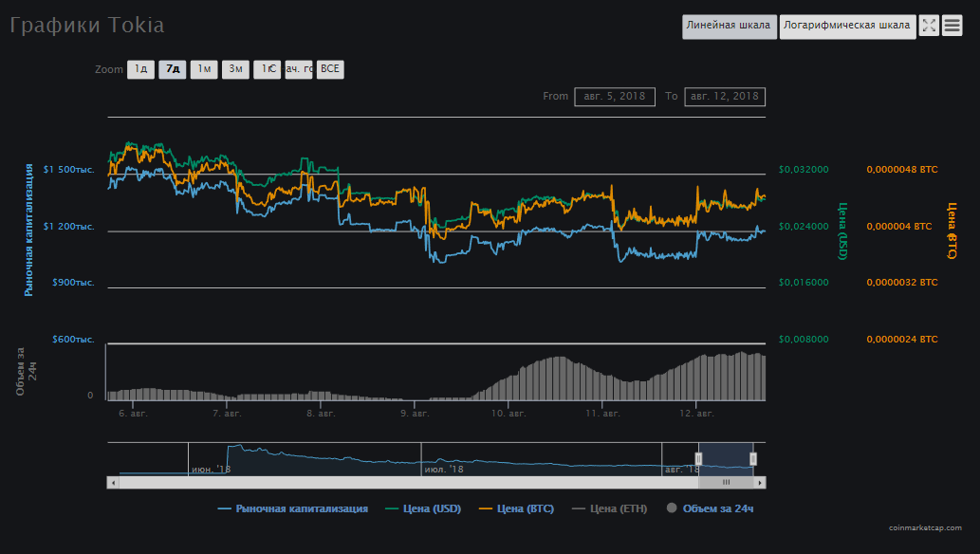Image resolution: width=980 pixels, height=554 pixels.
Task: Toggle Цена (USD) series in legend
Action: coord(423,509)
